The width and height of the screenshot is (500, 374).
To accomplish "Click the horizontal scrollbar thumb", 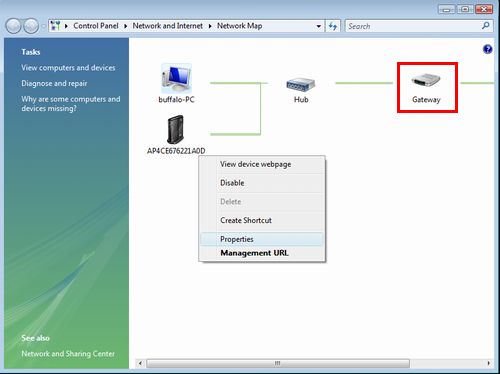I will 278,363.
